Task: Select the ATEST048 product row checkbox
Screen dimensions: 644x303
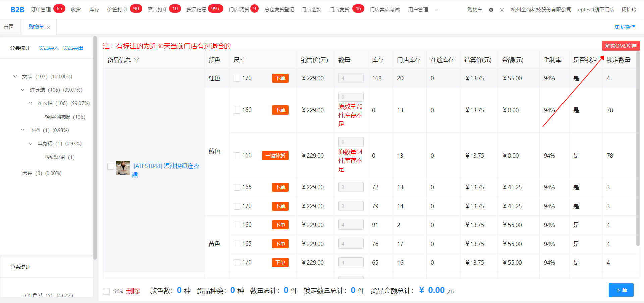Action: [110, 166]
